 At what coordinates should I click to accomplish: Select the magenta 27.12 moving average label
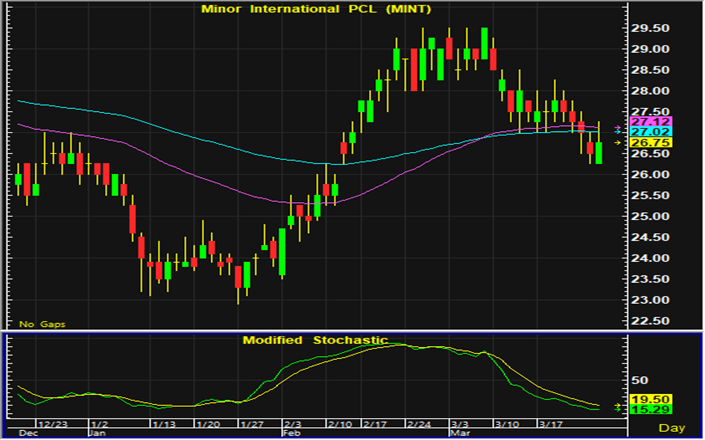[651, 121]
